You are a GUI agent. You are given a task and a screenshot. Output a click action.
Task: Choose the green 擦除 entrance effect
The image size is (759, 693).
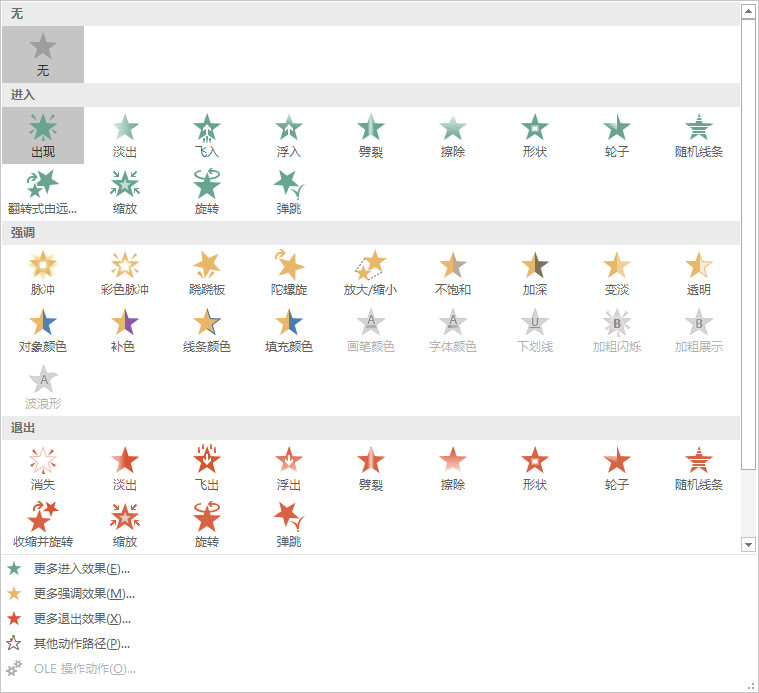(453, 136)
